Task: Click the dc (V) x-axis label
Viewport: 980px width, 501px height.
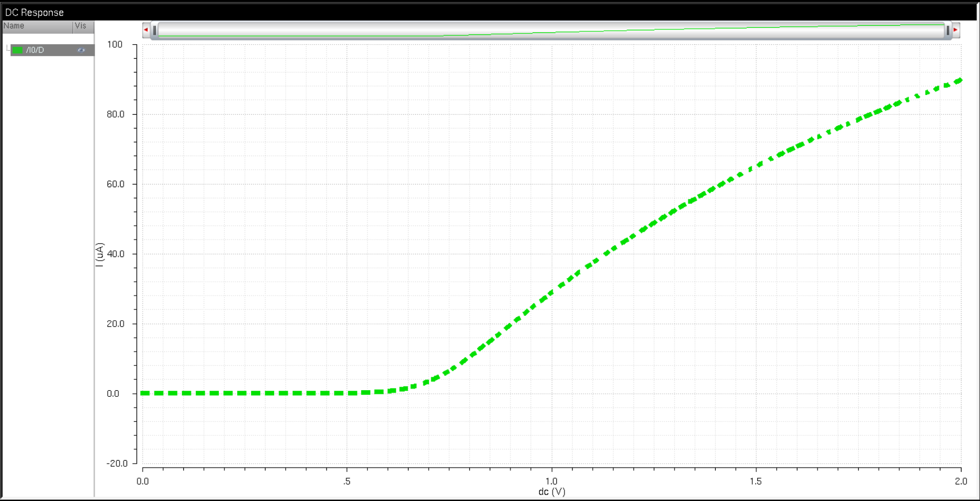Action: click(x=552, y=492)
